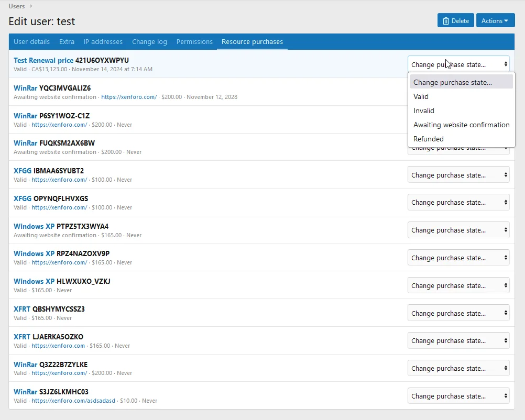Open the Actions dropdown menu
This screenshot has height=420, width=525.
click(x=495, y=21)
